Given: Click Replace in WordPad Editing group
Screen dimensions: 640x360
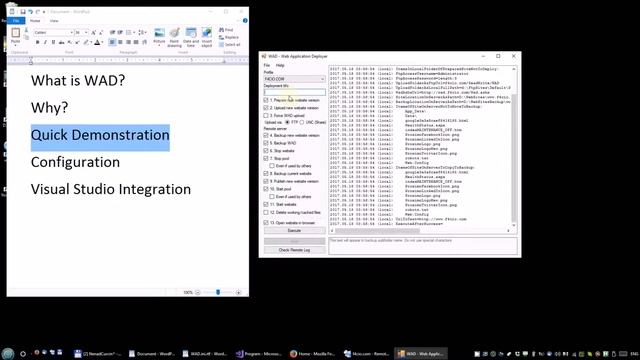Looking at the screenshot, I should pos(229,37).
